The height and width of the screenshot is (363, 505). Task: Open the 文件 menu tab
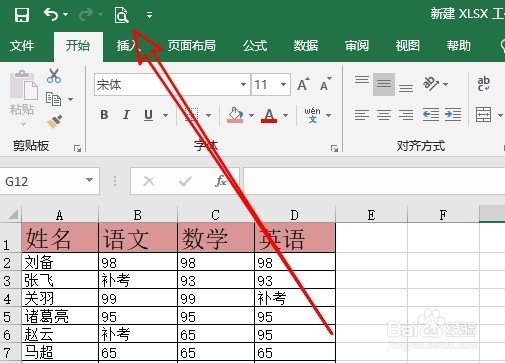point(22,46)
